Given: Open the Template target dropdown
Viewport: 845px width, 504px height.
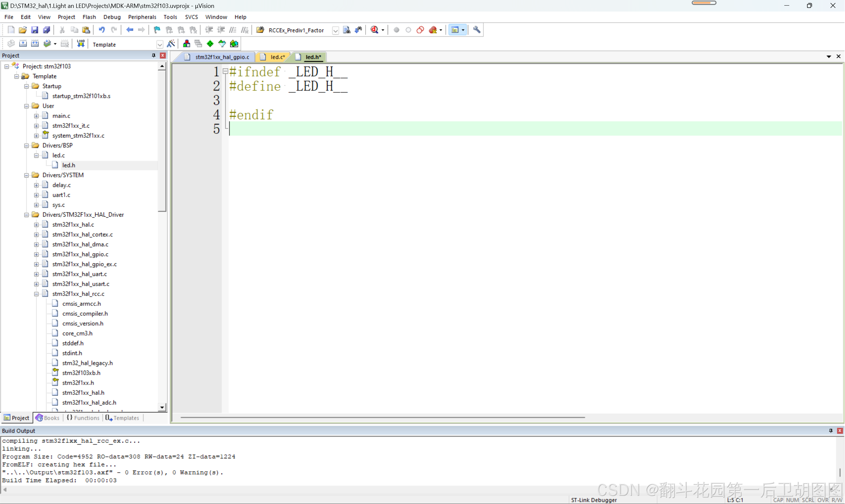Looking at the screenshot, I should pos(159,44).
